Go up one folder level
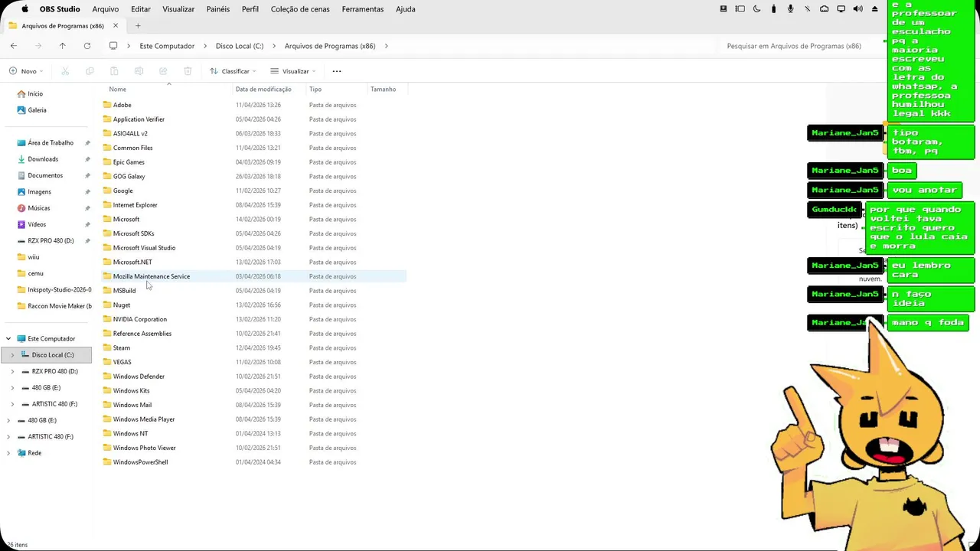Viewport: 980px width, 551px height. 63,46
